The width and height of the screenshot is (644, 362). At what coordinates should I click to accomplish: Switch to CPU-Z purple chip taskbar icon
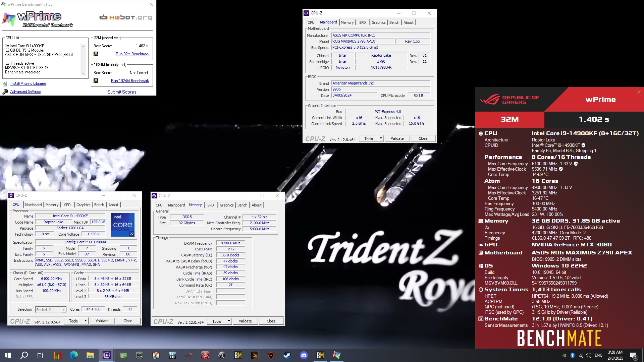tap(107, 355)
